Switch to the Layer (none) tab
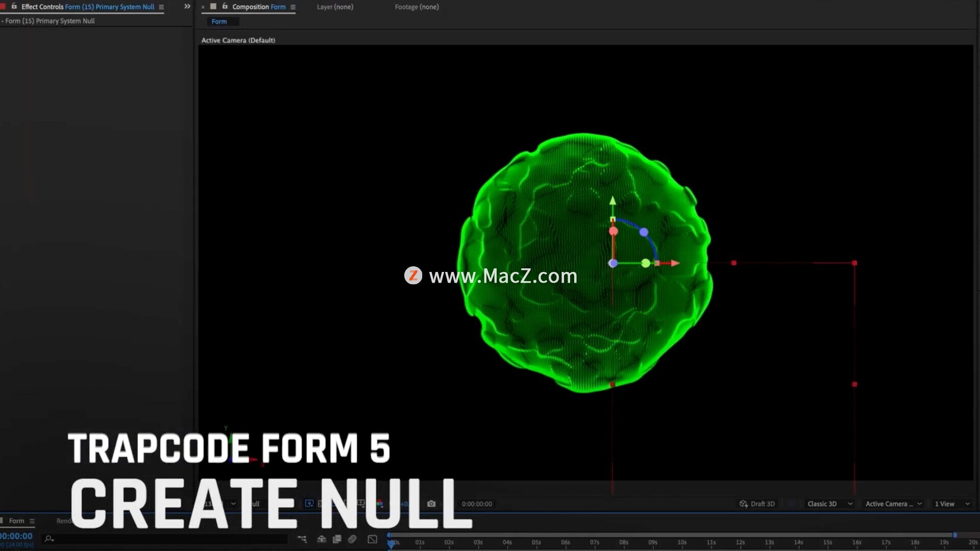The height and width of the screenshot is (551, 980). pyautogui.click(x=335, y=7)
